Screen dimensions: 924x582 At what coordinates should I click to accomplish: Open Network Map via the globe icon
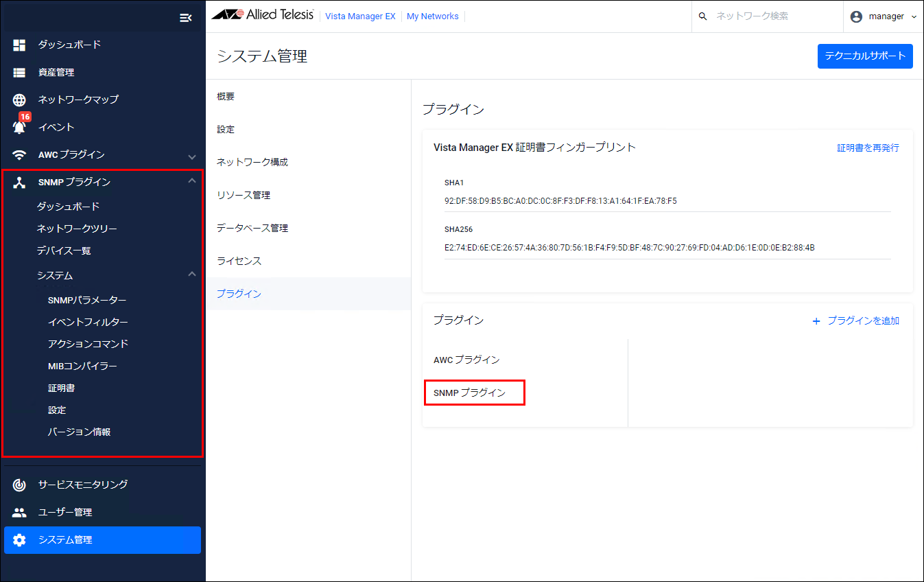coord(19,100)
